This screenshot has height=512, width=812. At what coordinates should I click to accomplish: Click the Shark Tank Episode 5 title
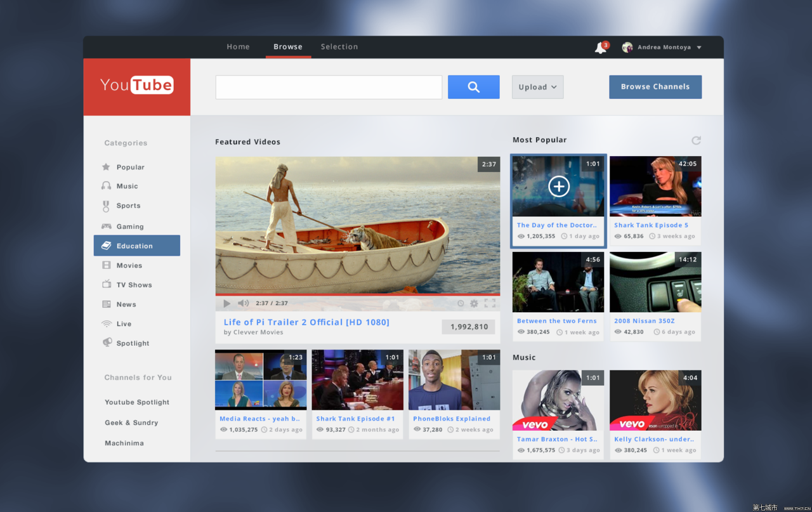(651, 225)
